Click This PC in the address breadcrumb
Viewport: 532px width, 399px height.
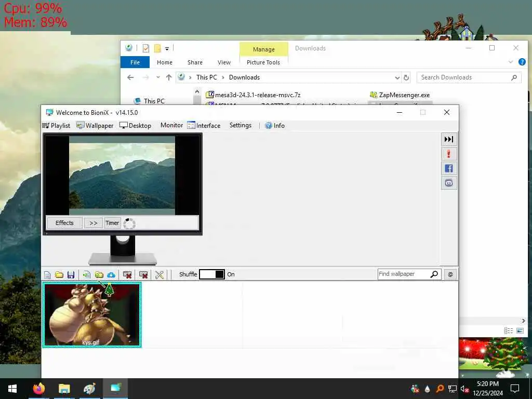[x=207, y=77]
